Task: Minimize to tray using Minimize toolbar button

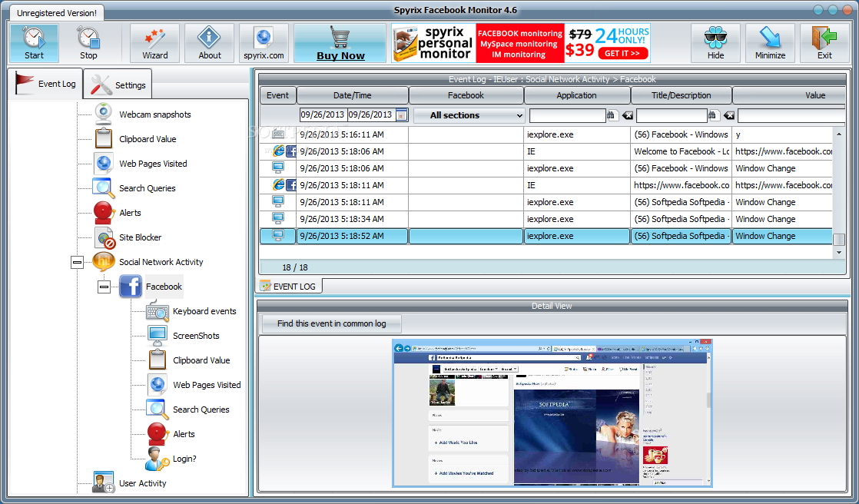Action: coord(770,43)
